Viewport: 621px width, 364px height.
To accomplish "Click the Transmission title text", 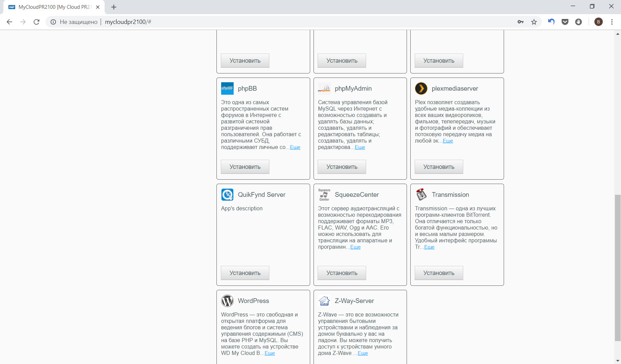I will (450, 194).
